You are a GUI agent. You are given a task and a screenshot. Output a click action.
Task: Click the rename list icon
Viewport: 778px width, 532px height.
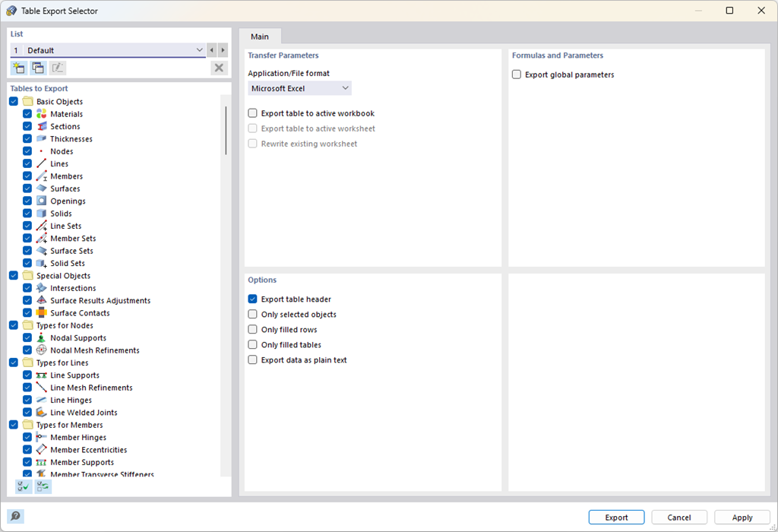point(58,68)
